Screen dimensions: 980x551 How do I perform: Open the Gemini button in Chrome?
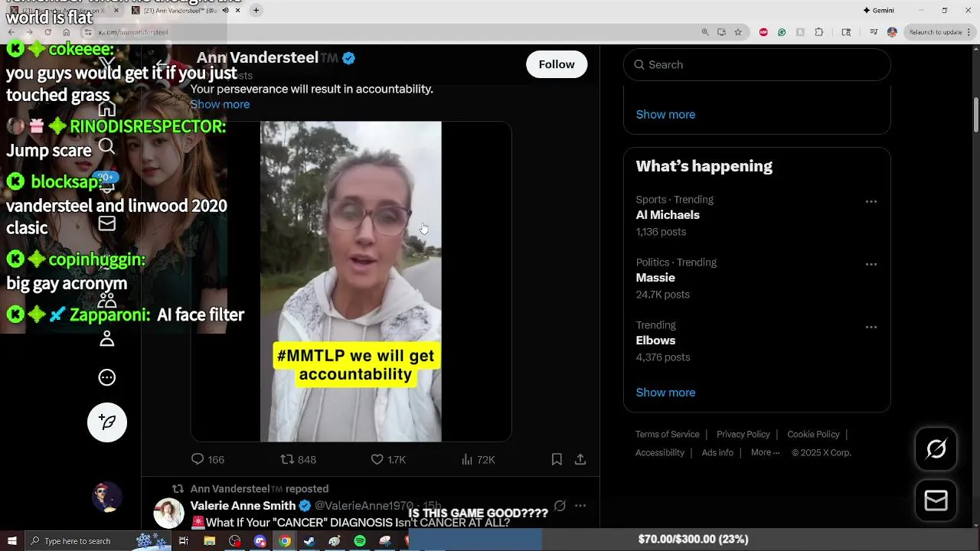878,11
